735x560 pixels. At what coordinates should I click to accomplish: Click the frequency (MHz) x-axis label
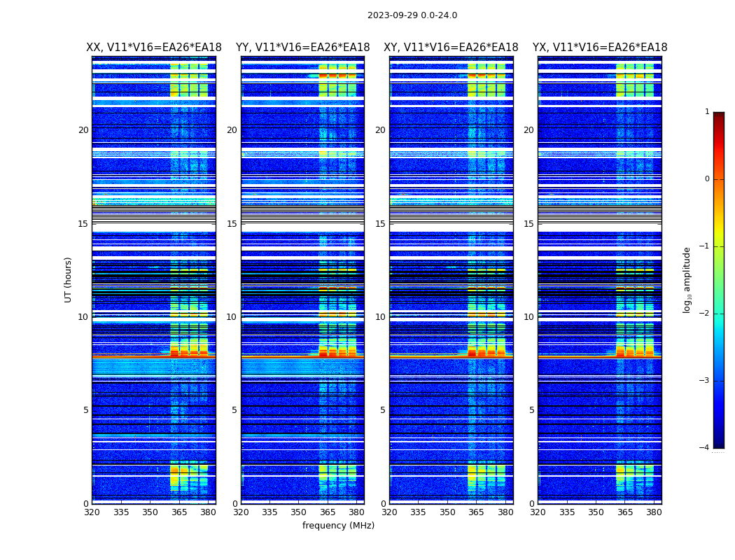pyautogui.click(x=338, y=526)
